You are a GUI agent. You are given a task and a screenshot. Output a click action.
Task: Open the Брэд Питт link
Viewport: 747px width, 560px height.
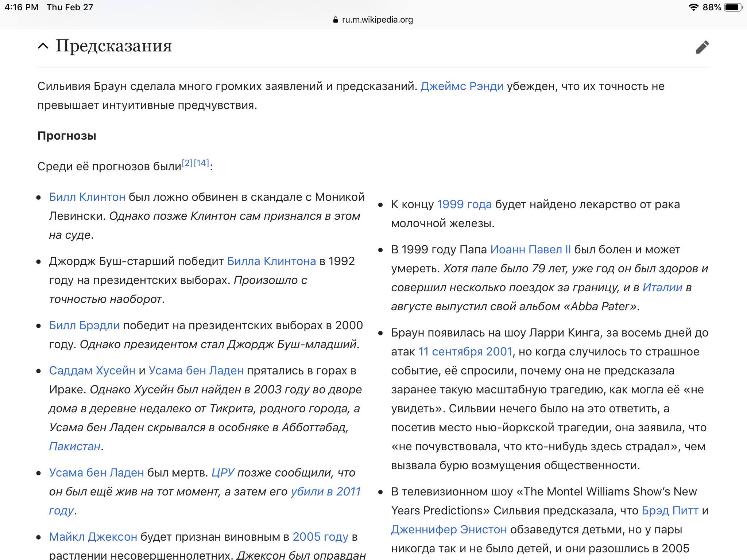(670, 511)
